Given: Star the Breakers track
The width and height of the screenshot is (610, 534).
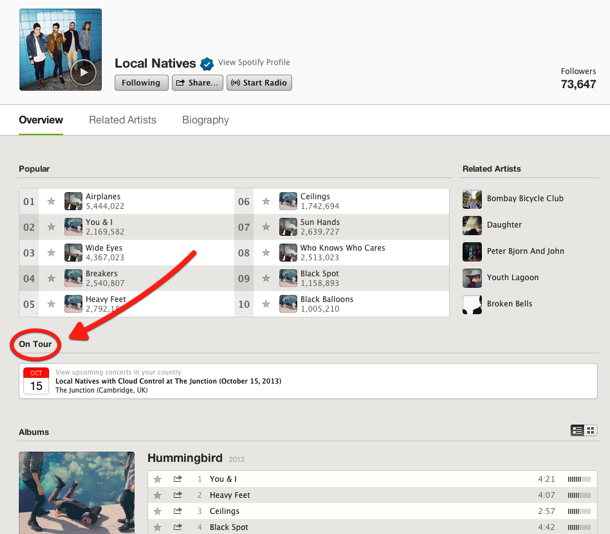Looking at the screenshot, I should click(51, 278).
